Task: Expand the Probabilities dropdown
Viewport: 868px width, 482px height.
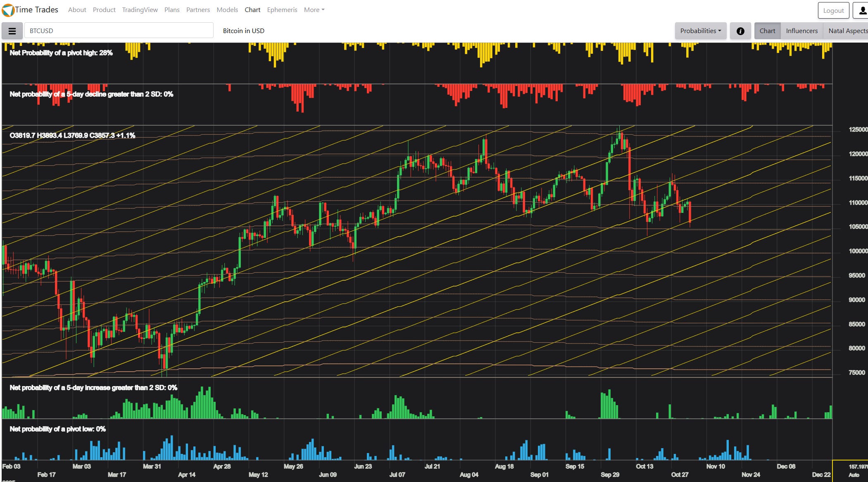Action: click(x=700, y=31)
